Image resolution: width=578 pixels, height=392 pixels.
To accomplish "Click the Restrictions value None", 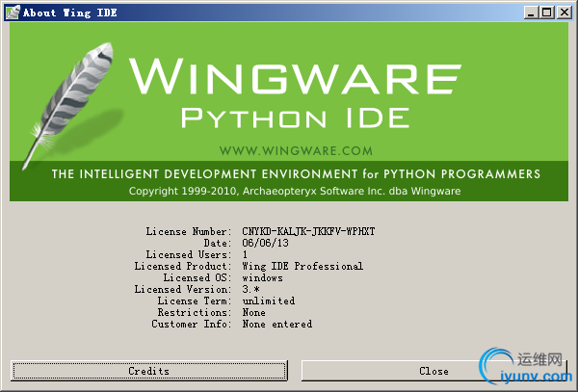I will (253, 312).
